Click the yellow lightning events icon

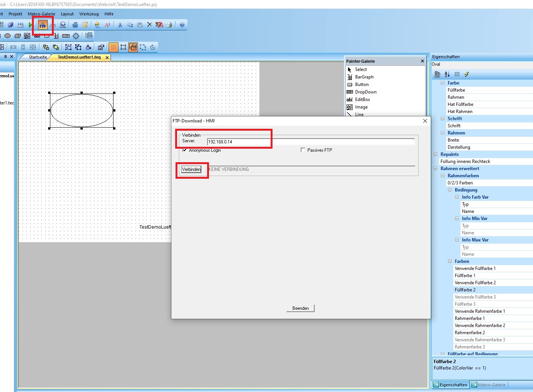coord(466,74)
